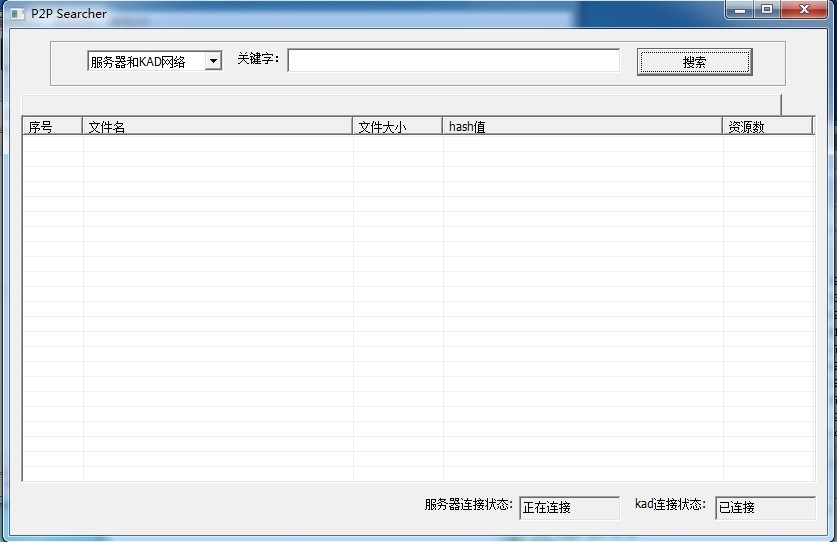Click the kad连接状态 label
The image size is (837, 542).
[670, 505]
